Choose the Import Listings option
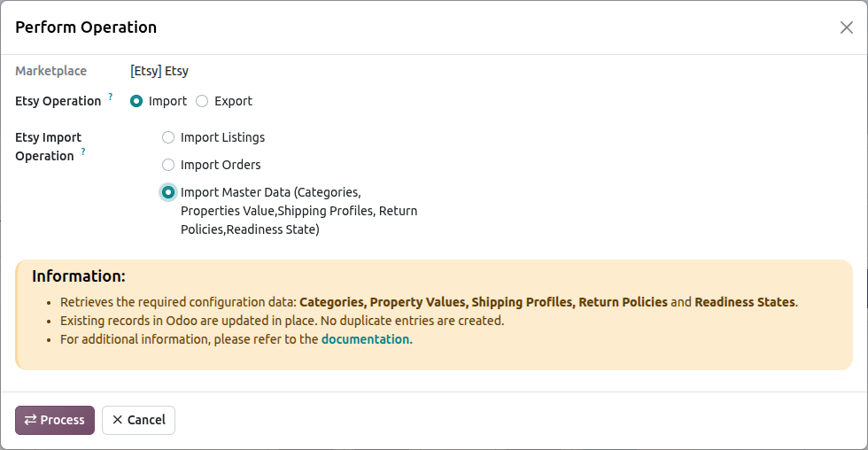The width and height of the screenshot is (868, 450). 168,137
